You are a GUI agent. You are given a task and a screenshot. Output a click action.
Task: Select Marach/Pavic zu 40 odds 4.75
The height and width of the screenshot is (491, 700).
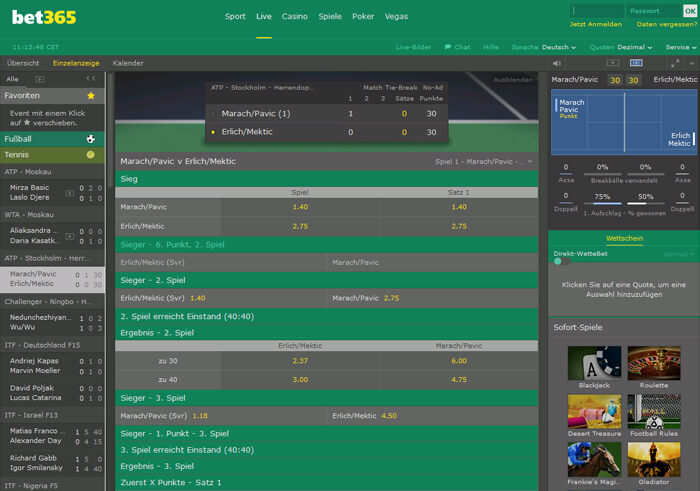click(459, 379)
